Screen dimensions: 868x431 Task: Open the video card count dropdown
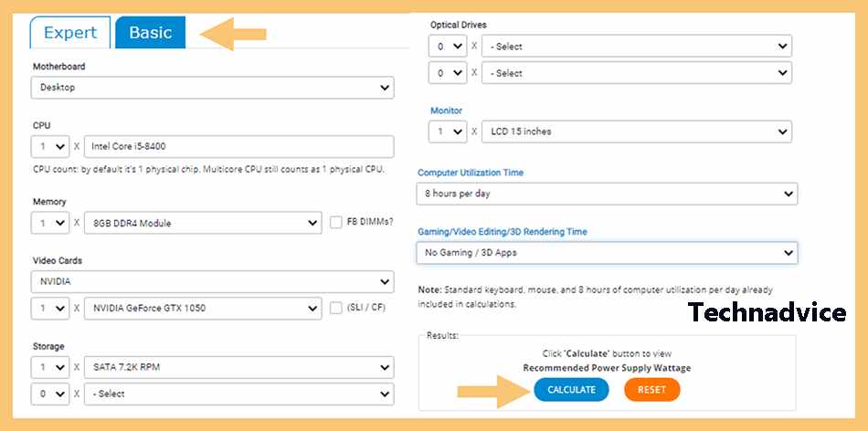(50, 308)
